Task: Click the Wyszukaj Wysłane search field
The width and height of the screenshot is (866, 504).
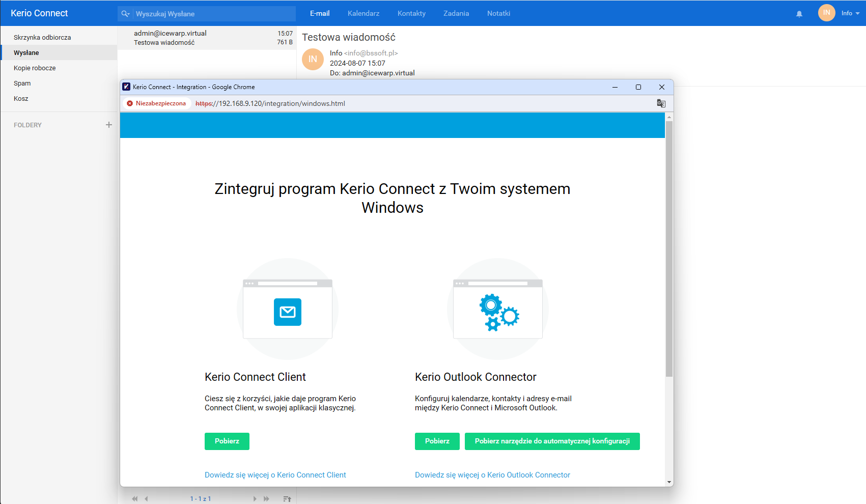Action: click(x=214, y=14)
